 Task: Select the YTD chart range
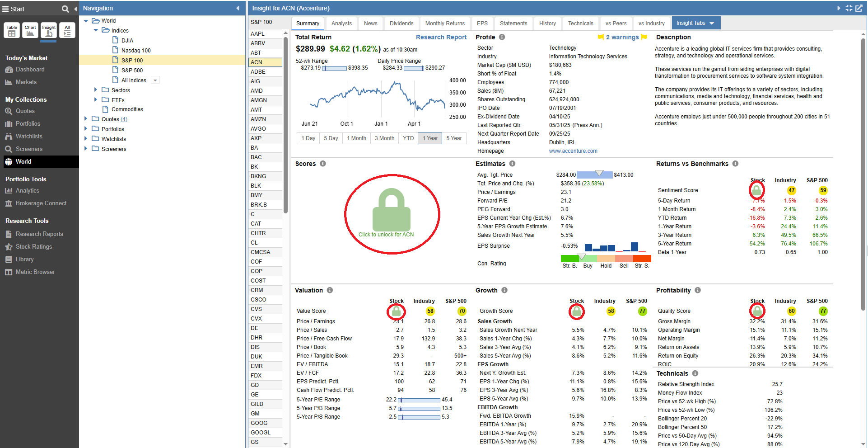coord(408,138)
